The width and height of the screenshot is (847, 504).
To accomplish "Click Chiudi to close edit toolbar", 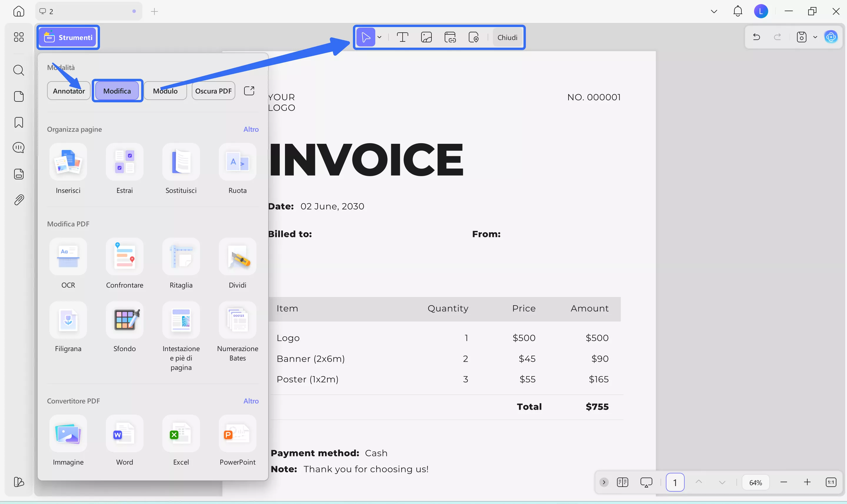I will [507, 37].
